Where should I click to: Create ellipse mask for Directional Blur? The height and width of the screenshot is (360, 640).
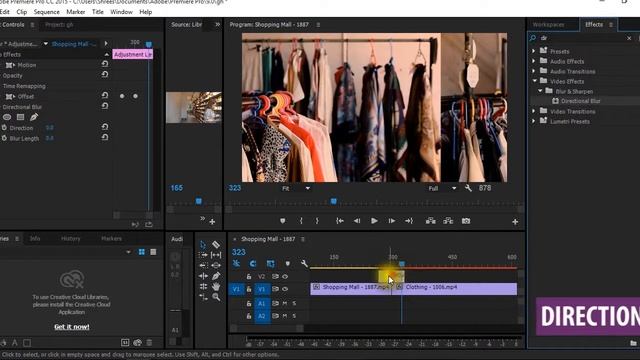pos(7,117)
